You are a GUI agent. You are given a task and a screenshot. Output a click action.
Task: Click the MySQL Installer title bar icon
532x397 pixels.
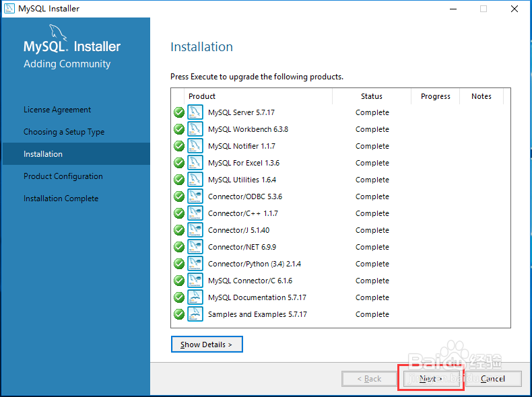point(9,9)
